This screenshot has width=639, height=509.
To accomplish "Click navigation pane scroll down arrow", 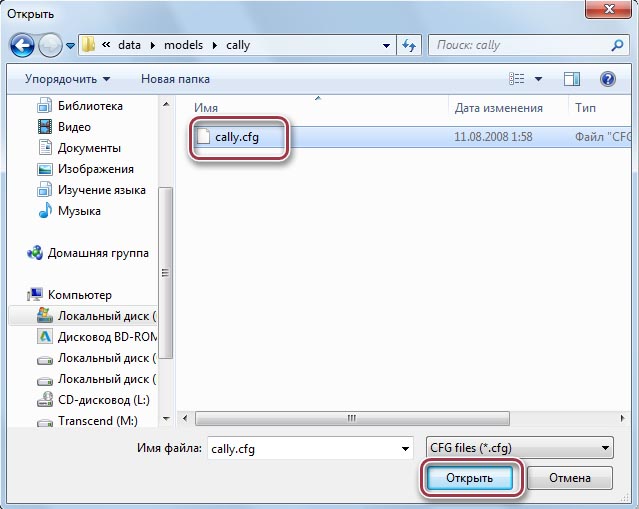I will click(x=166, y=419).
